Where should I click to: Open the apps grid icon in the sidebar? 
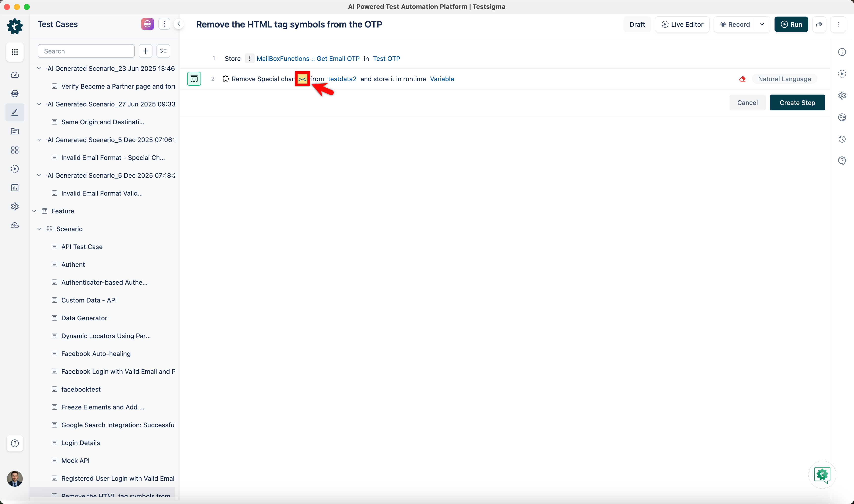coord(15,52)
